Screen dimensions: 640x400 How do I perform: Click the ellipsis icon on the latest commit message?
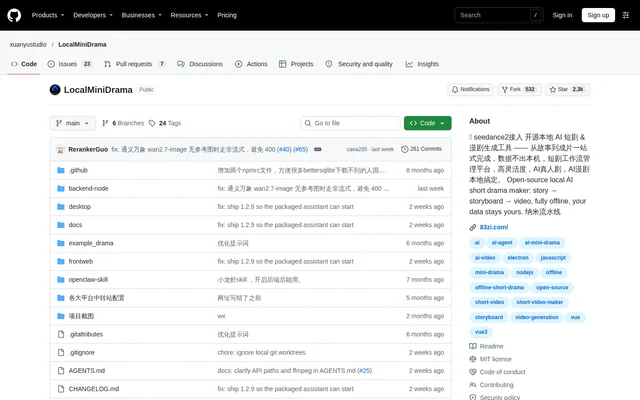pos(318,149)
